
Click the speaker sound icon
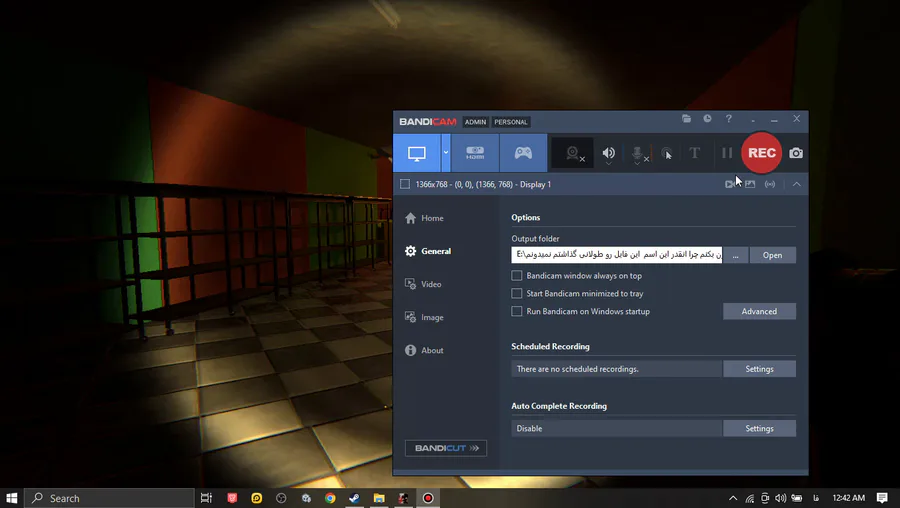coord(608,153)
